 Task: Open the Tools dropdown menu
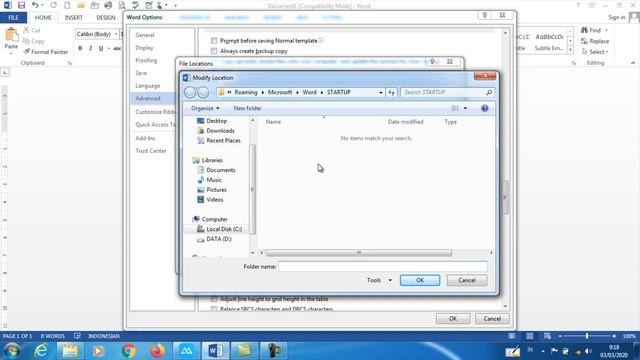tap(379, 280)
